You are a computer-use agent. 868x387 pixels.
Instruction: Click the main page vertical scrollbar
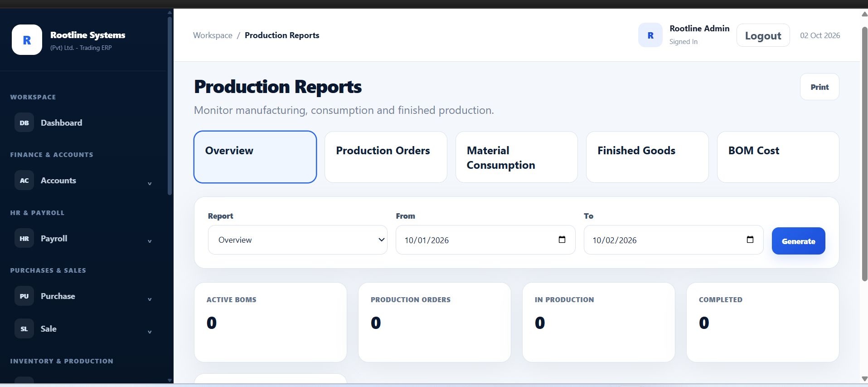point(864,154)
